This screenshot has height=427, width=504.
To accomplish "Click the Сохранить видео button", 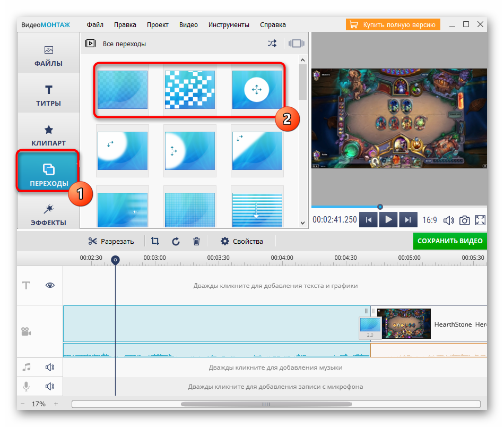I will pyautogui.click(x=450, y=241).
